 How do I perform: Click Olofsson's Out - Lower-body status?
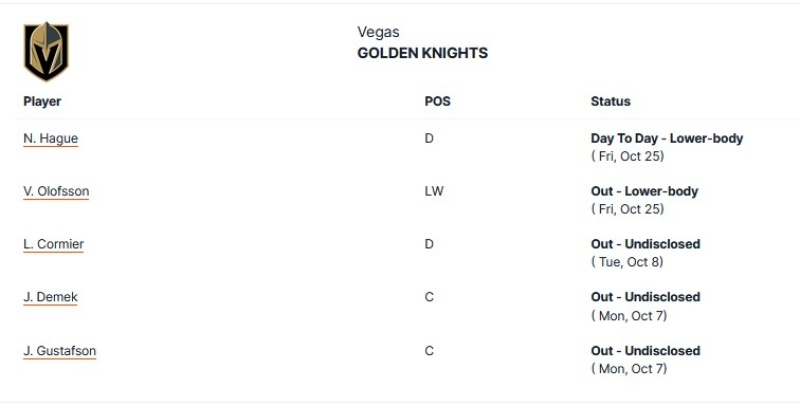(644, 191)
